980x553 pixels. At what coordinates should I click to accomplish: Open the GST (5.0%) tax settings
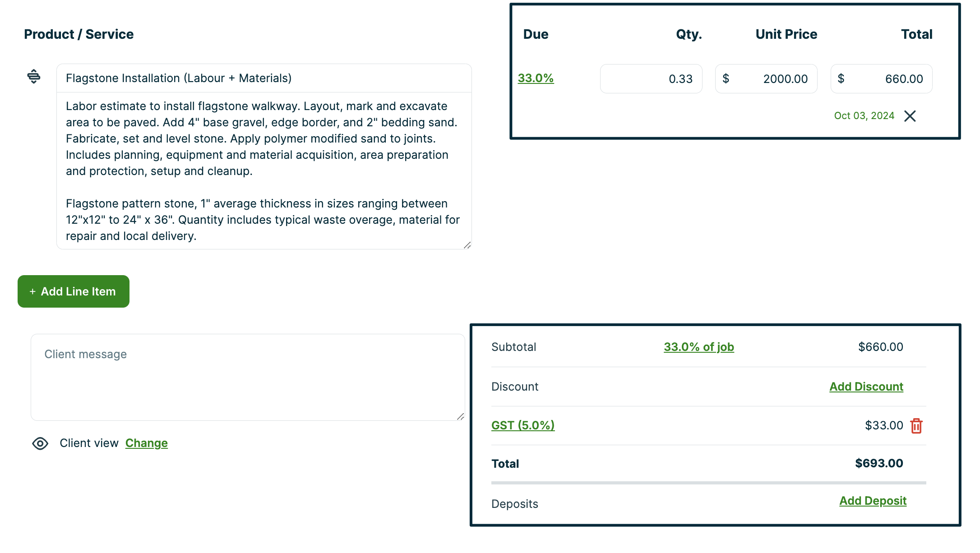pyautogui.click(x=523, y=425)
